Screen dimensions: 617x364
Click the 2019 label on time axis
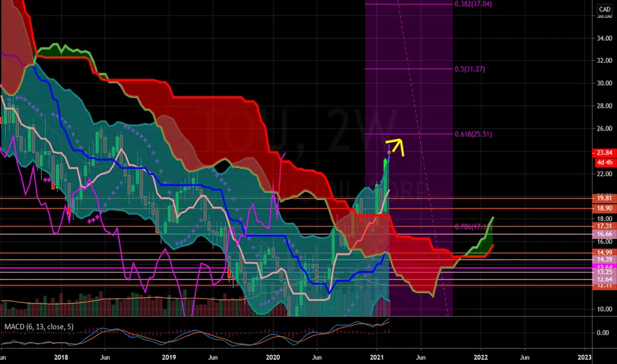(169, 357)
